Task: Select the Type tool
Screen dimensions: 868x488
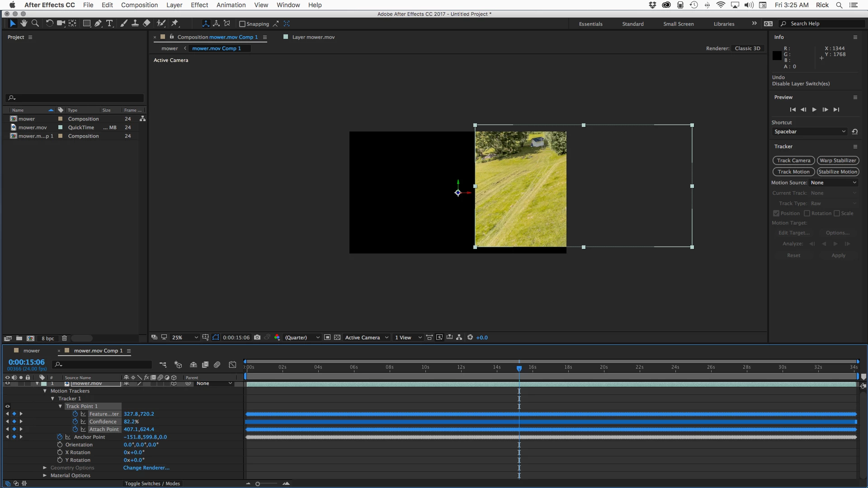Action: [x=109, y=23]
